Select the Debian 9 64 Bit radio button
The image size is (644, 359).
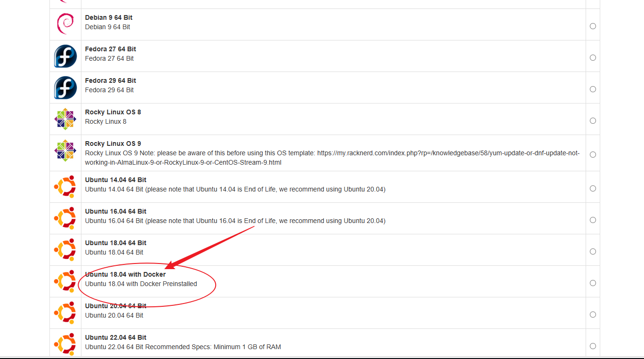[593, 26]
